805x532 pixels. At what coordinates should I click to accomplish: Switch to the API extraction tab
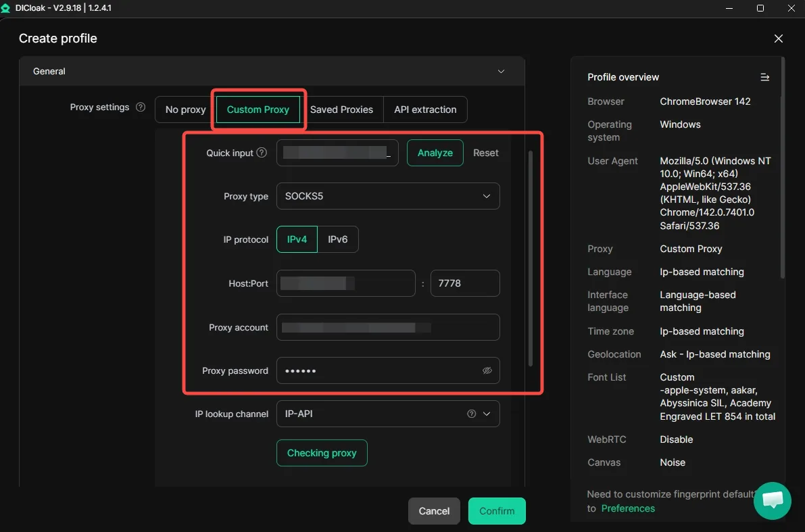425,110
